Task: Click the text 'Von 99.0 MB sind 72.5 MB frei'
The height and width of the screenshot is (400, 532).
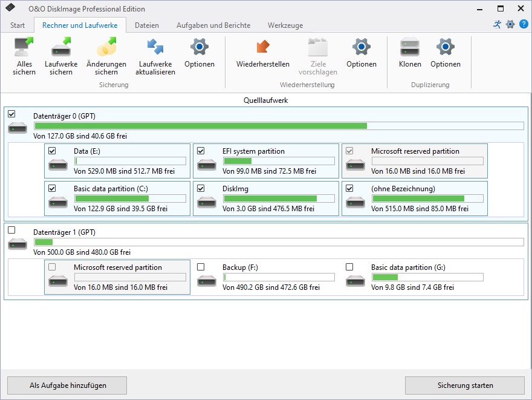Action: pos(270,171)
